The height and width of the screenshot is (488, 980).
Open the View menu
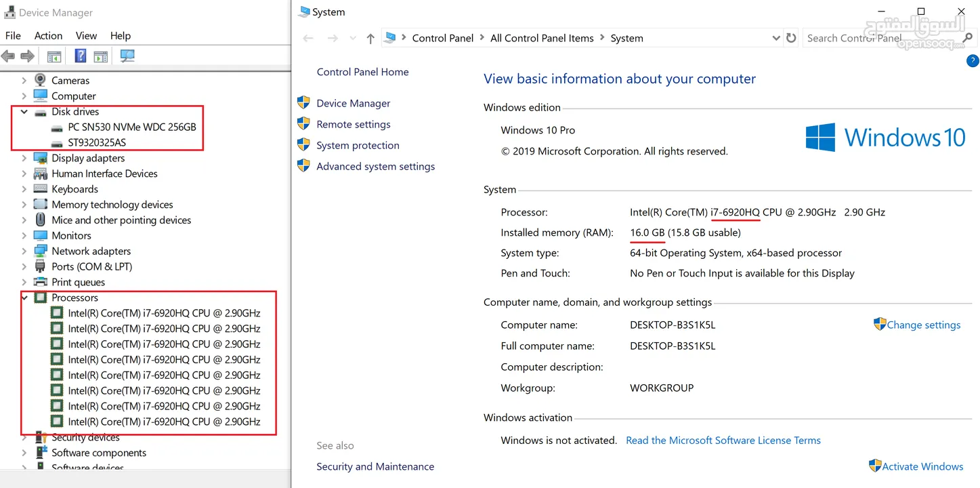point(86,35)
